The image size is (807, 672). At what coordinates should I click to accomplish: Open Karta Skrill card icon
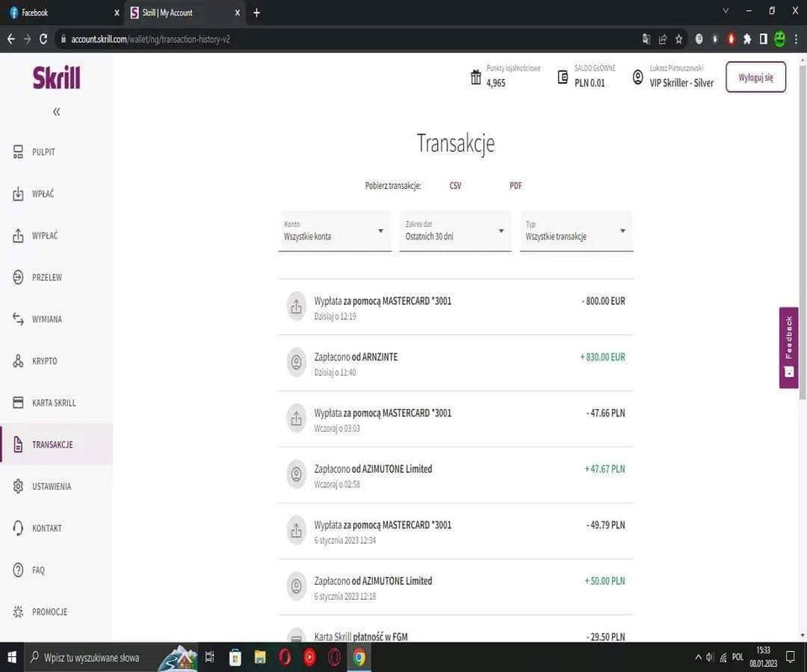tap(18, 402)
